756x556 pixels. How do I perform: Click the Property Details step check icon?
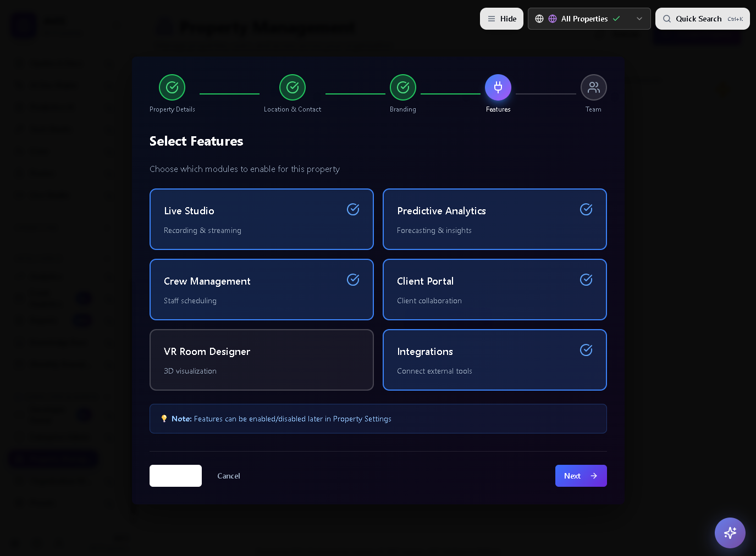[x=172, y=87]
